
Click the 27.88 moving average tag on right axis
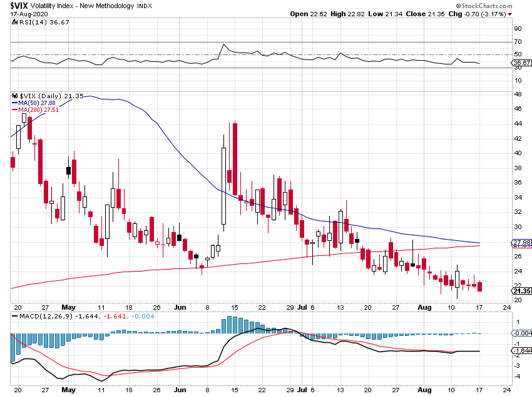(x=521, y=242)
